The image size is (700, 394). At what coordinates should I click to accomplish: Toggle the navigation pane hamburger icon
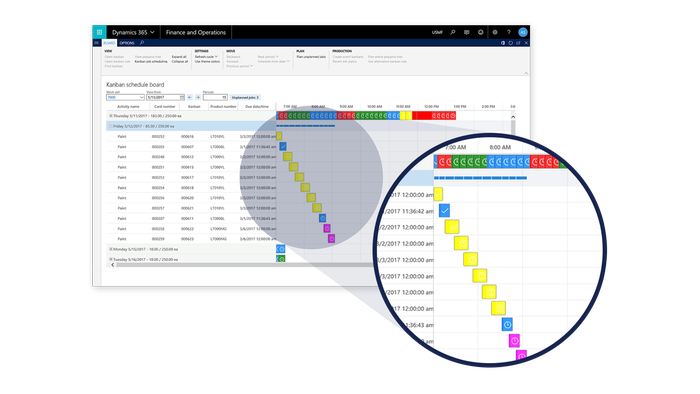[x=96, y=43]
